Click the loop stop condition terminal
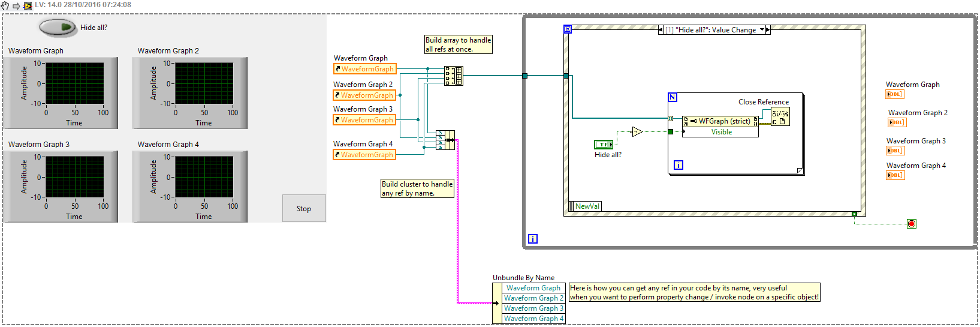The image size is (980, 327). [912, 224]
